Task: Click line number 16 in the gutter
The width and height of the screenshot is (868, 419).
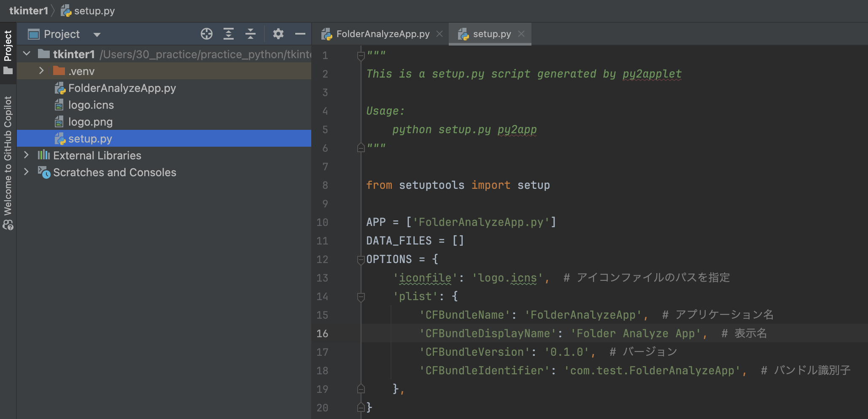Action: click(x=322, y=333)
